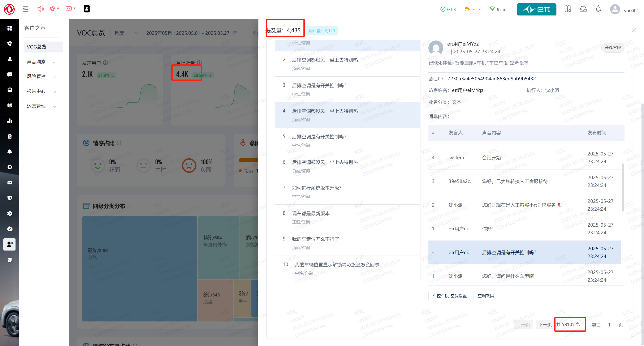The height and width of the screenshot is (346, 644).
Task: Open the chat message status dropdown
Action: tap(70, 9)
